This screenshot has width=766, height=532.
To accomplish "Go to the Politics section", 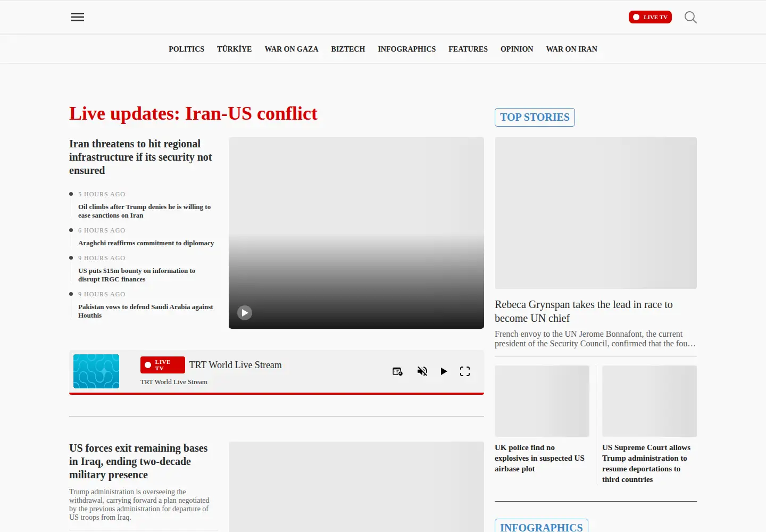I will [187, 49].
